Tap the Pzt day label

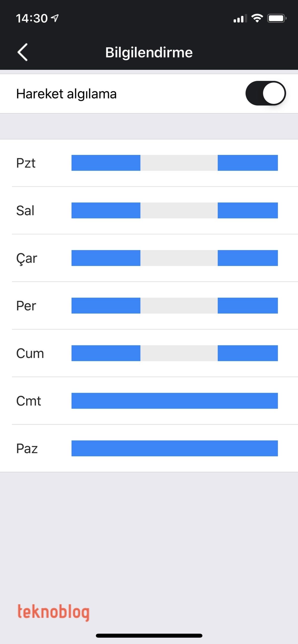(x=26, y=163)
